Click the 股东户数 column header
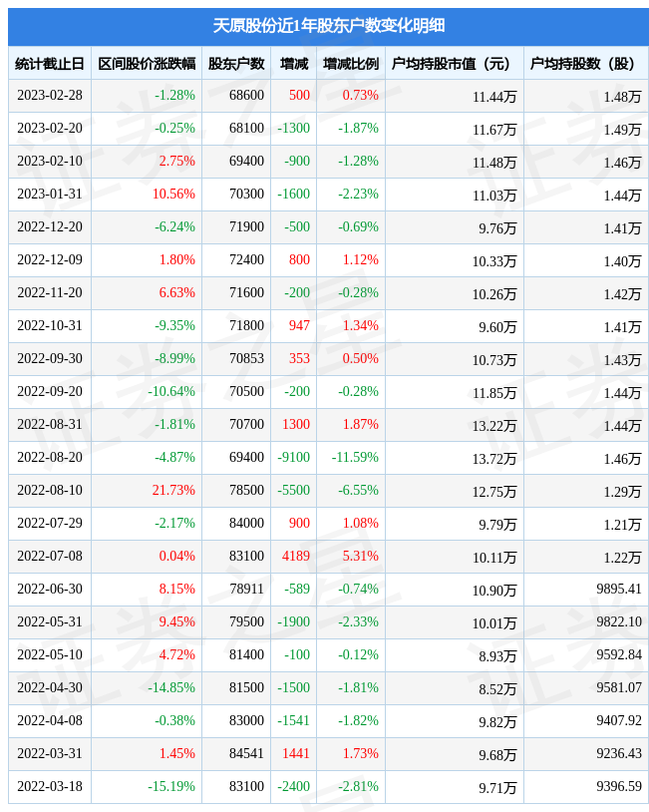649x812 pixels. click(x=236, y=64)
